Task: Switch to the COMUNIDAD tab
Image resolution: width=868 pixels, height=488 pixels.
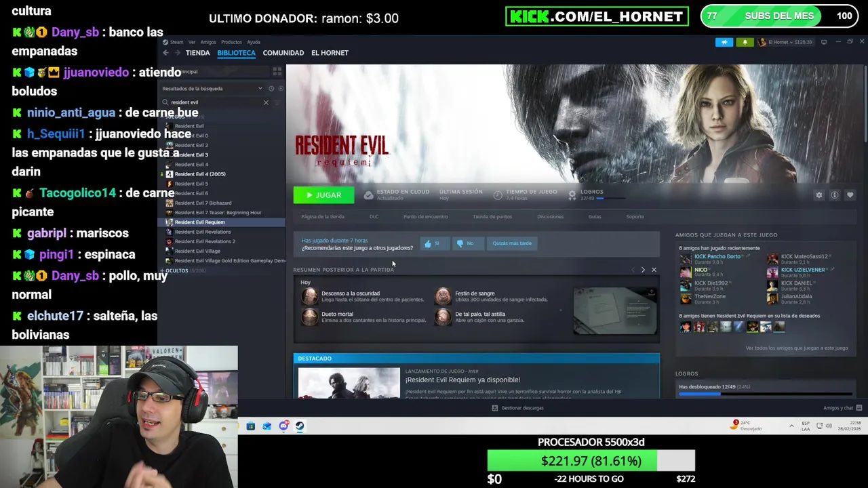Action: tap(283, 53)
